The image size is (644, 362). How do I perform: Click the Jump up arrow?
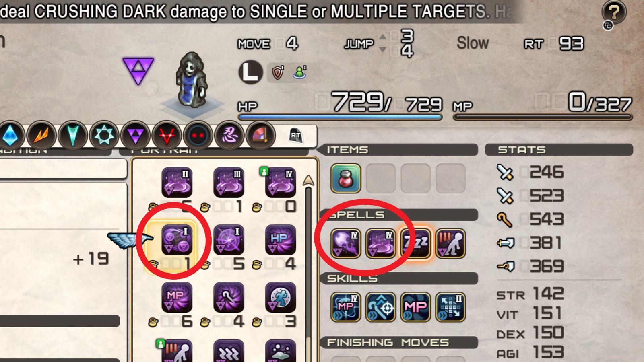point(383,37)
